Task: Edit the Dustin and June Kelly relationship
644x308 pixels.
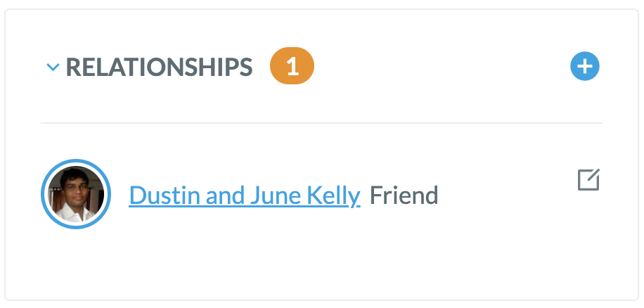Action: tap(588, 180)
